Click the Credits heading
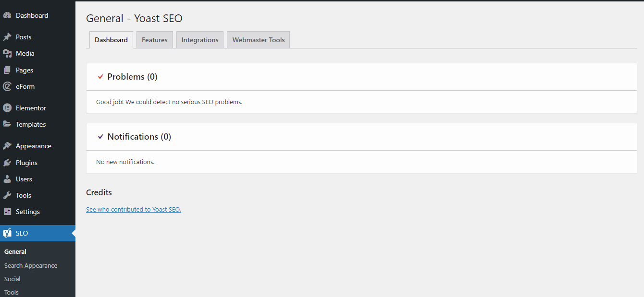Image resolution: width=644 pixels, height=297 pixels. pyautogui.click(x=99, y=192)
